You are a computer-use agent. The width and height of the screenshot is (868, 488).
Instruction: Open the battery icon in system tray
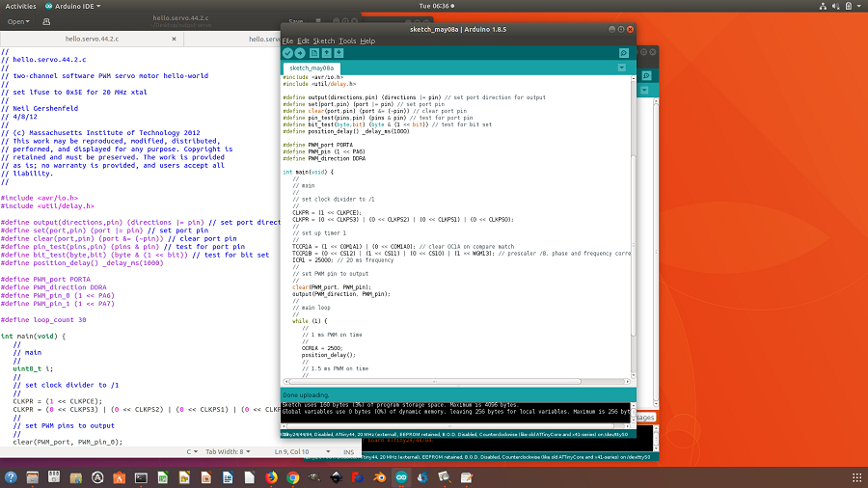[849, 6]
